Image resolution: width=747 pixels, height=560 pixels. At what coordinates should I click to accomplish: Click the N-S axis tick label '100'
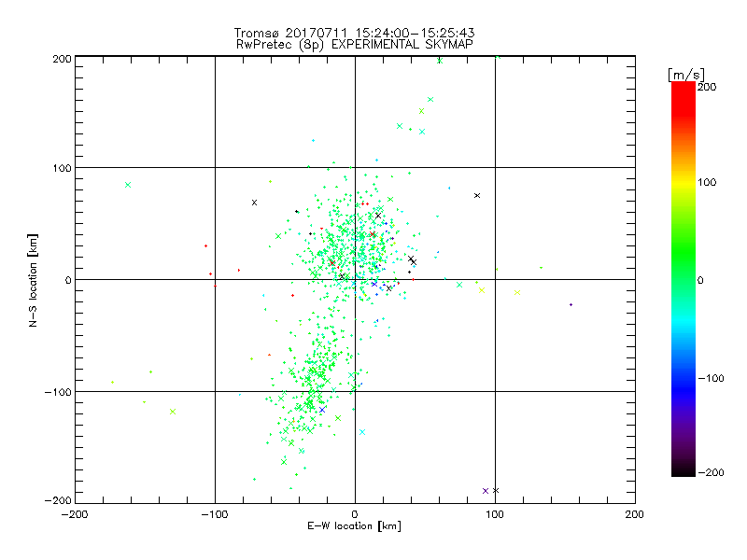point(62,168)
